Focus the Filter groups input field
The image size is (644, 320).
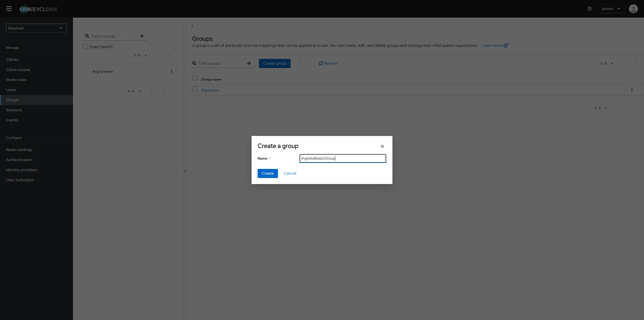click(x=220, y=63)
